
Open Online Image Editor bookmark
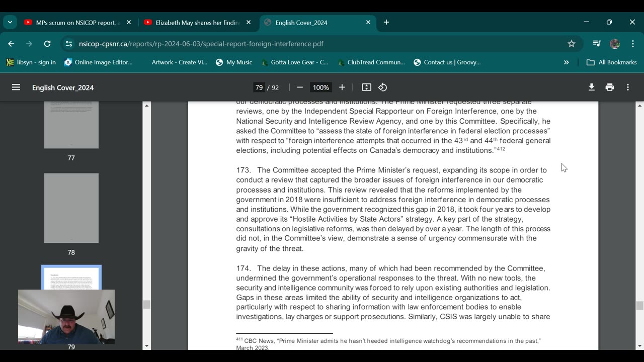point(99,62)
